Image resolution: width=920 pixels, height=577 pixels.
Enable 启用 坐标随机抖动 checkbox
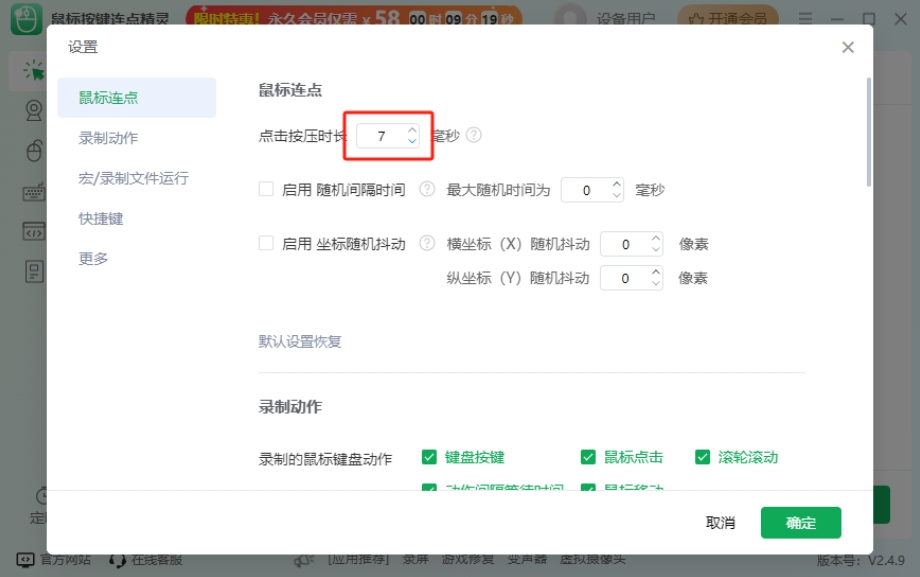tap(266, 243)
